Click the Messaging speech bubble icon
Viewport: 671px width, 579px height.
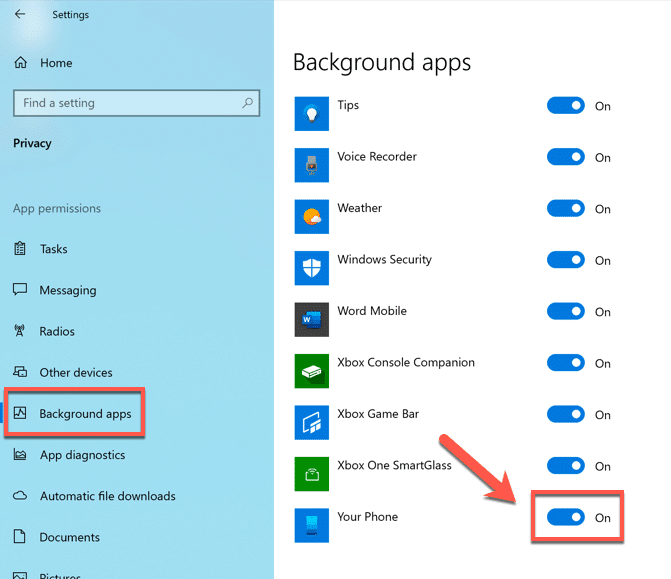20,289
